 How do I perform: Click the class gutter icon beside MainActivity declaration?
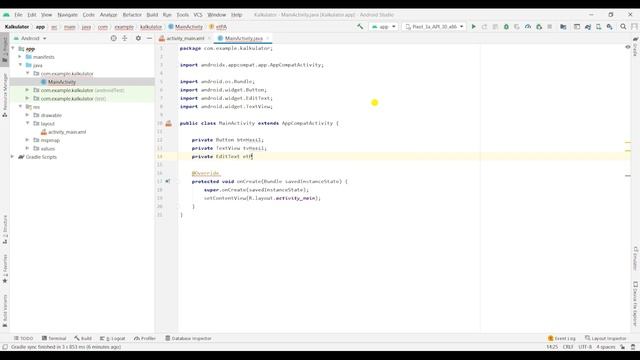(x=169, y=123)
